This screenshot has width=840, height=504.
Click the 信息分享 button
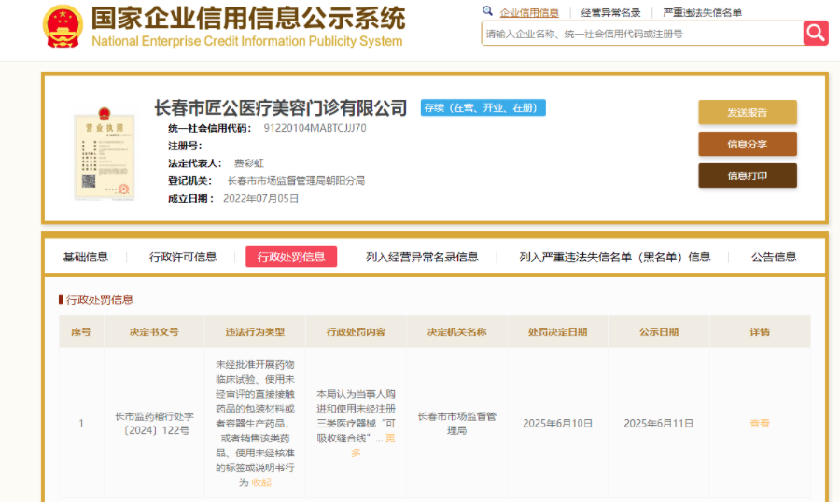pyautogui.click(x=748, y=144)
